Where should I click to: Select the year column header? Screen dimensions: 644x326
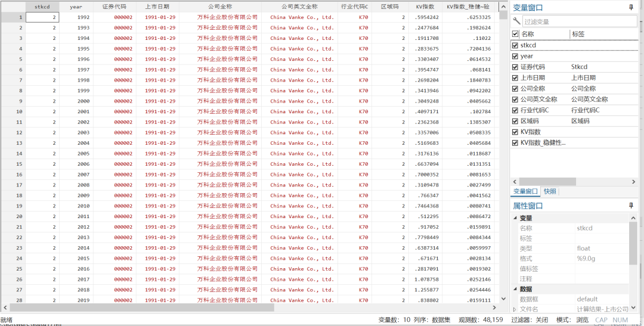(x=76, y=7)
